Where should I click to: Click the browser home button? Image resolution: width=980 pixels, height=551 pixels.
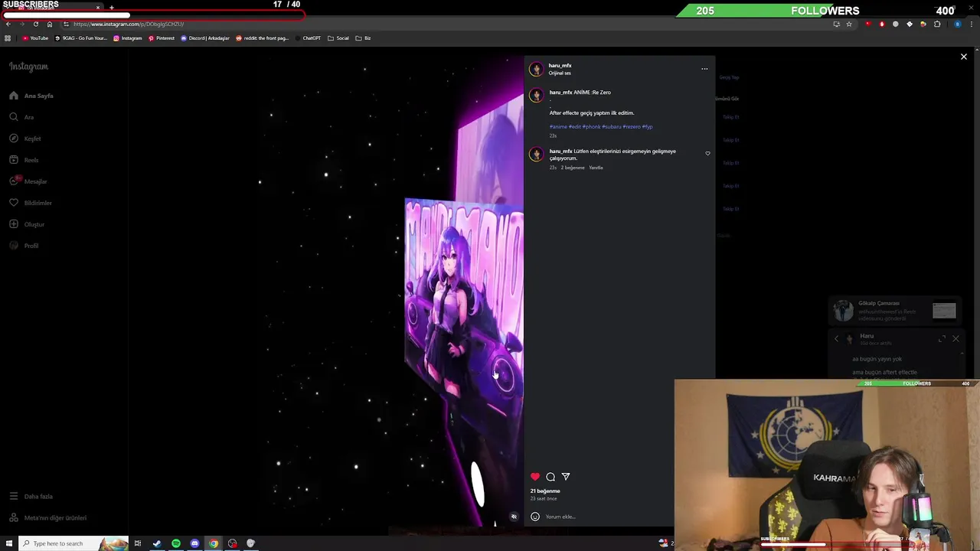pyautogui.click(x=50, y=24)
